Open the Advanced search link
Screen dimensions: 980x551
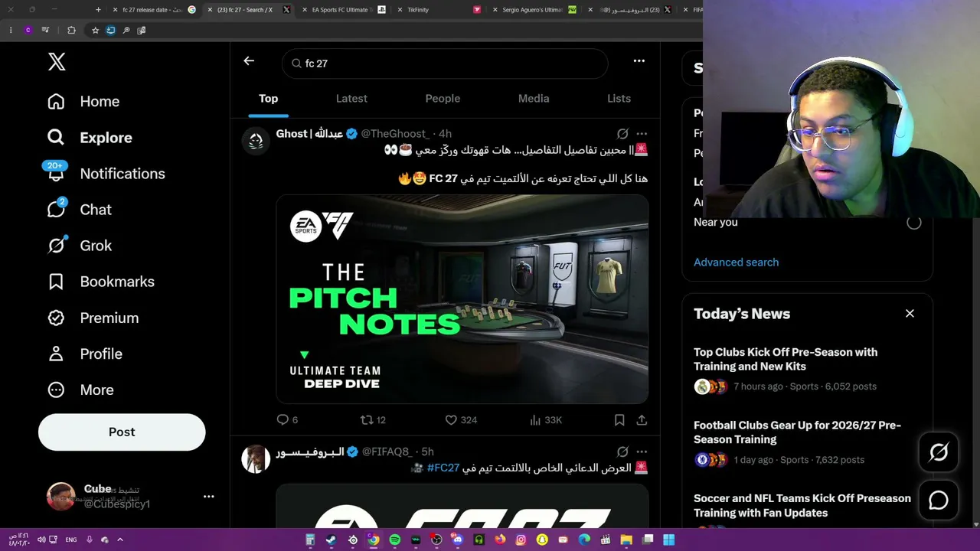point(736,262)
